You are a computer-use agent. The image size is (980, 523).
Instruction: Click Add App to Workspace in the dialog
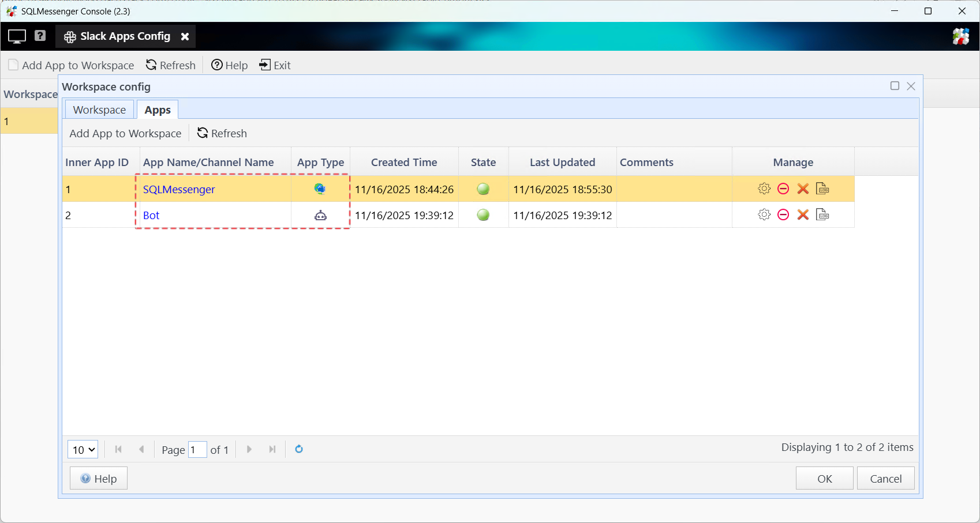click(x=125, y=133)
